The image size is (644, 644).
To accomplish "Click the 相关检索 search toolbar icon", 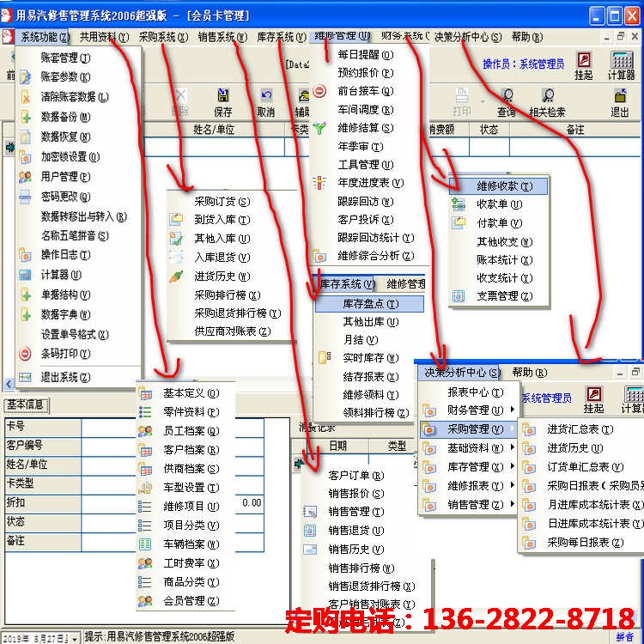I will tap(547, 102).
